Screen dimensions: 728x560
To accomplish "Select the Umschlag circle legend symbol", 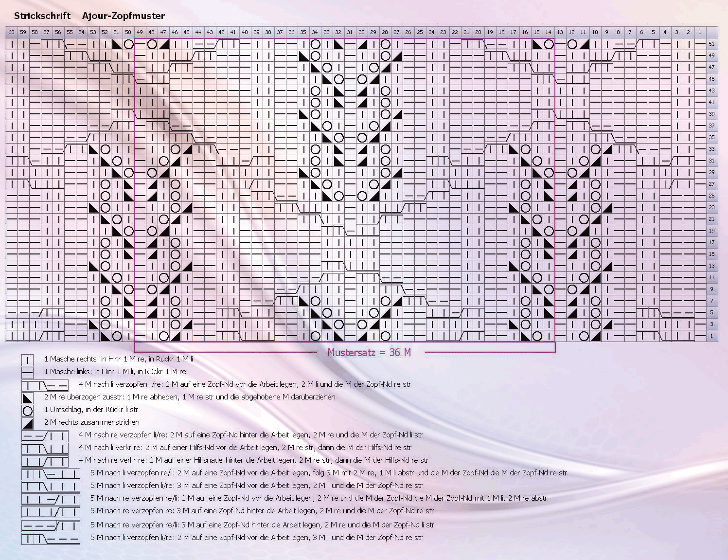I will 28,411.
